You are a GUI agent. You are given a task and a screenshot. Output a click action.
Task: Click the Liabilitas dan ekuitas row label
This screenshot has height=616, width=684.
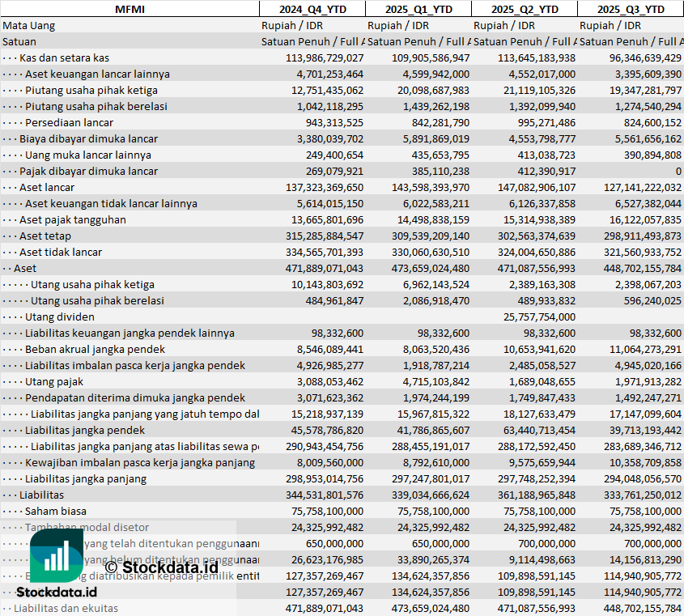click(x=66, y=608)
